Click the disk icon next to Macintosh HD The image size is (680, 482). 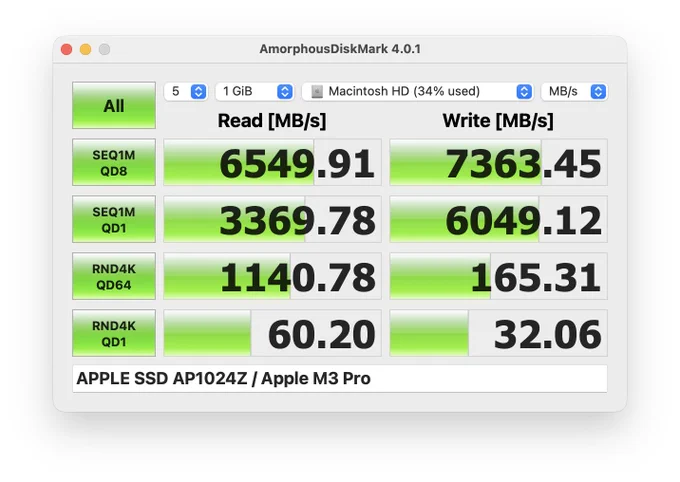[317, 92]
